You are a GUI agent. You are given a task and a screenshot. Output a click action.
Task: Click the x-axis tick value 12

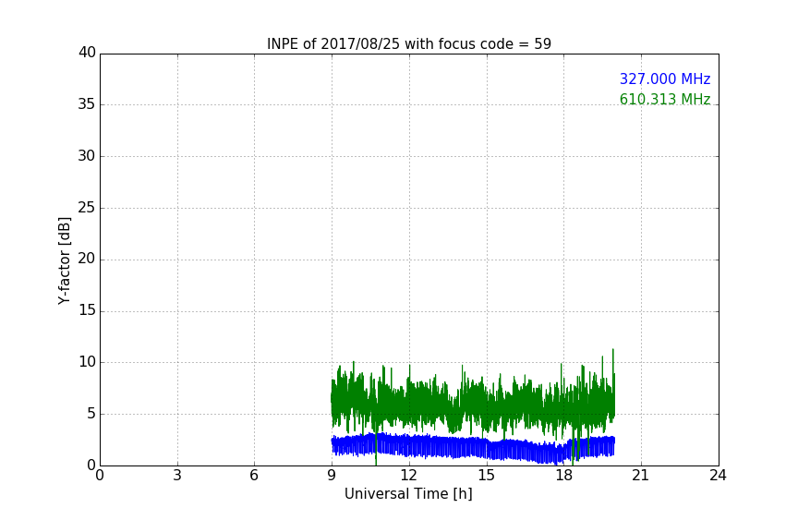click(408, 476)
